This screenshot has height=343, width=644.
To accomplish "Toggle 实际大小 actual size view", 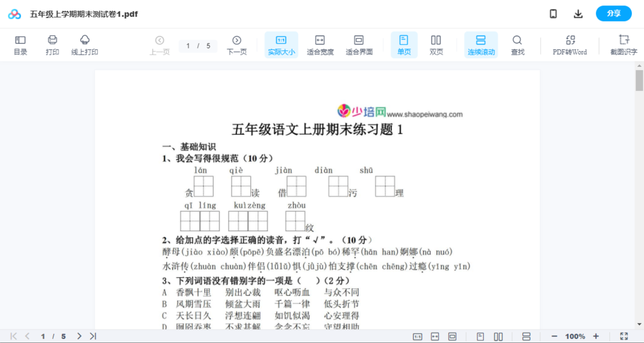I will 281,45.
